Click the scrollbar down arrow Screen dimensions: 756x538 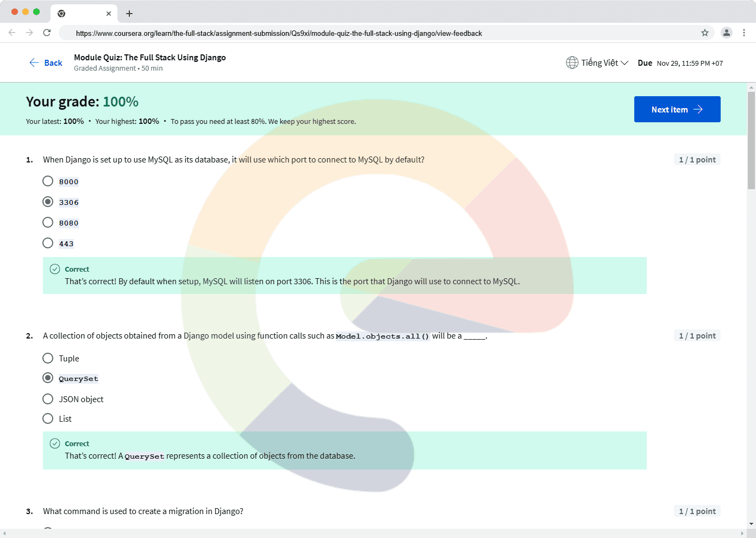pyautogui.click(x=752, y=524)
